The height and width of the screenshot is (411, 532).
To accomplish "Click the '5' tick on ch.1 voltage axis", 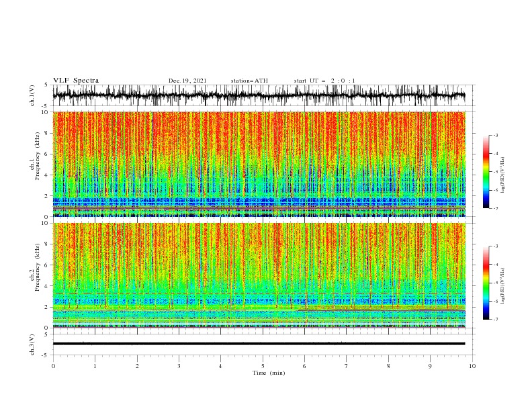I will tap(46, 85).
